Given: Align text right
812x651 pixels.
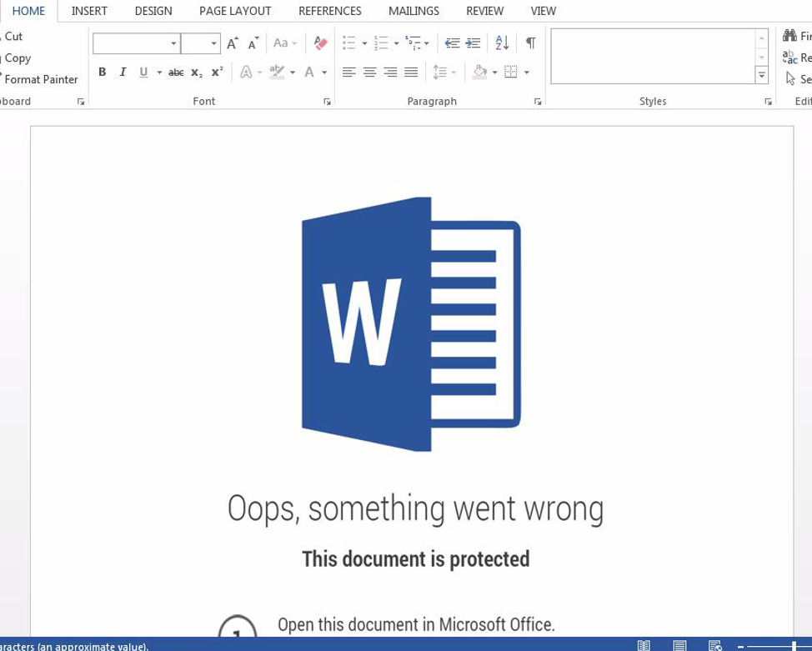Looking at the screenshot, I should coord(390,72).
